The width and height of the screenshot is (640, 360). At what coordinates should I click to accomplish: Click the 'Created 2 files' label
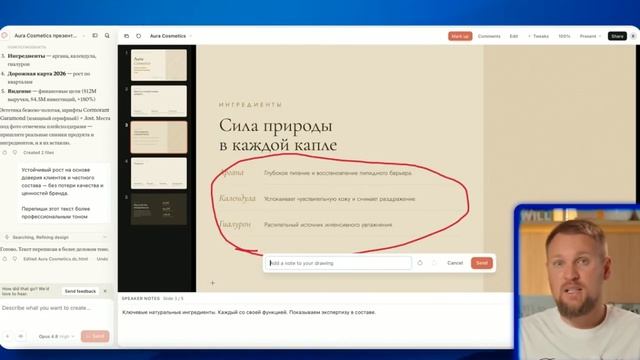tap(38, 152)
